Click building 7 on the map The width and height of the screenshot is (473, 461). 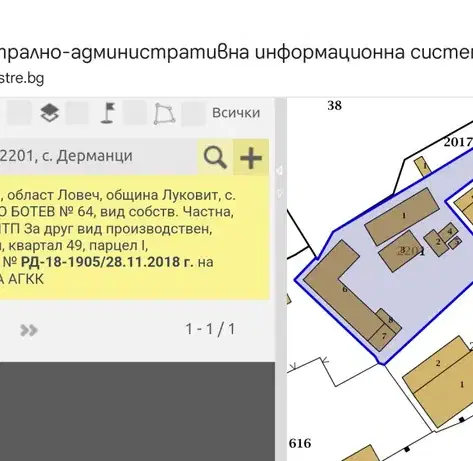[382, 336]
